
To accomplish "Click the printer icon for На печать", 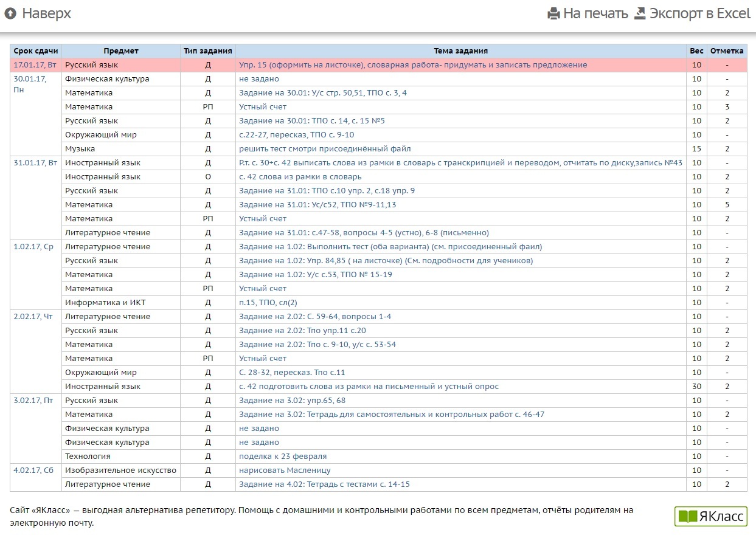I will 553,13.
